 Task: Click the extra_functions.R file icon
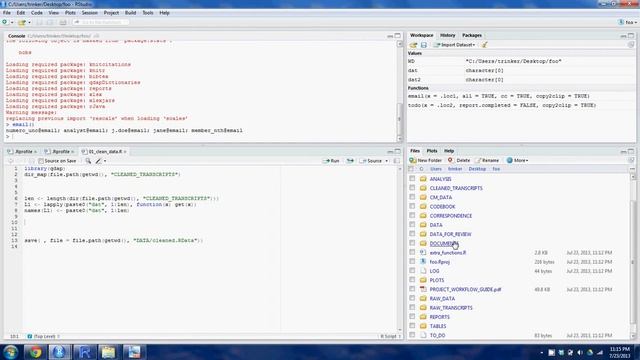click(x=423, y=253)
